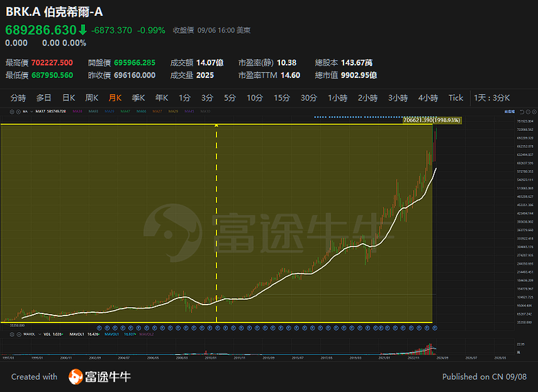Click the 最低價 687950.560 value
The height and width of the screenshot is (392, 538).
[52, 75]
